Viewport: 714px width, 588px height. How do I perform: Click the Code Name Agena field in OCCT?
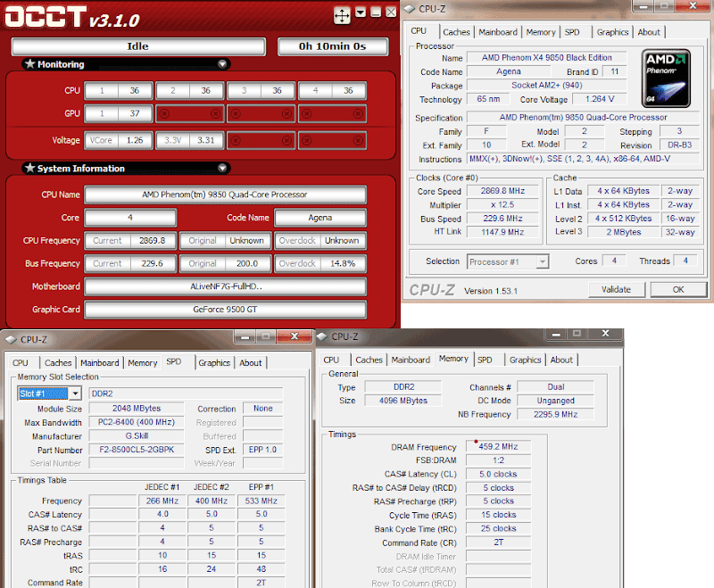(320, 218)
